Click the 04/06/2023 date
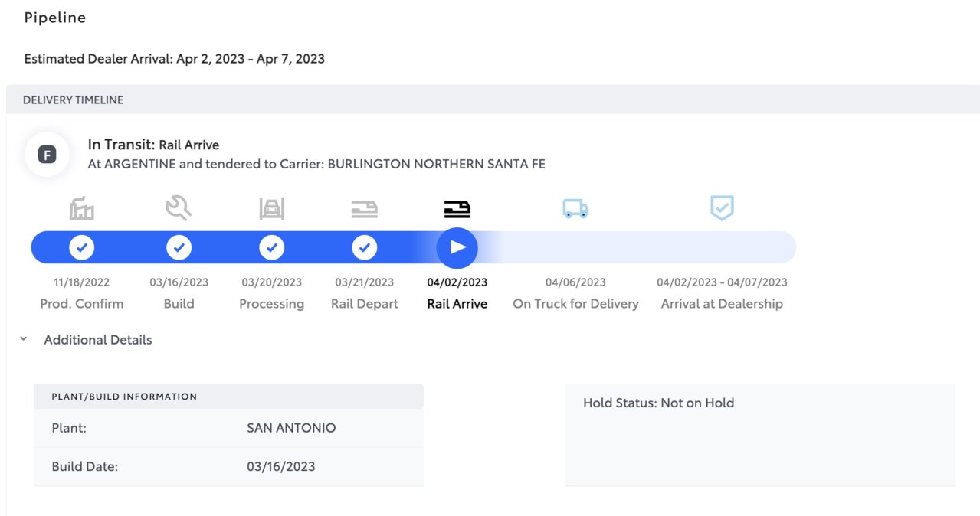Image resolution: width=980 pixels, height=516 pixels. tap(575, 282)
